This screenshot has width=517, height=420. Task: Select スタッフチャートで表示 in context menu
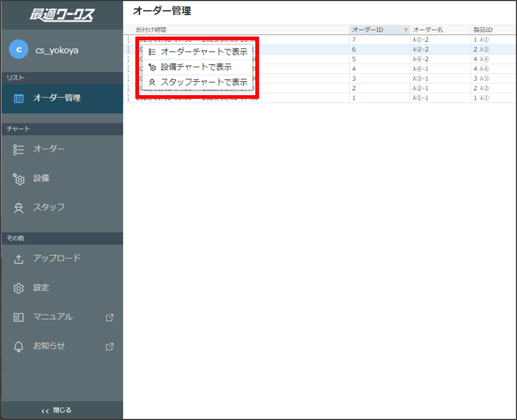pyautogui.click(x=197, y=82)
